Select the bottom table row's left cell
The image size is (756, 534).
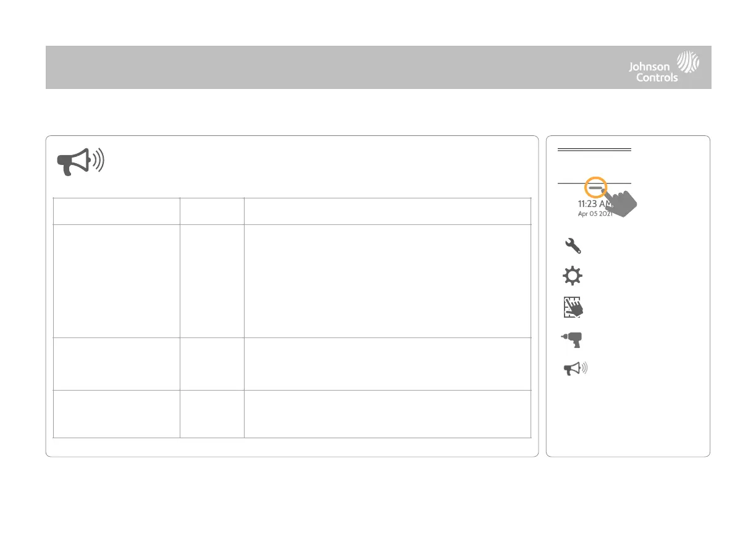[117, 413]
